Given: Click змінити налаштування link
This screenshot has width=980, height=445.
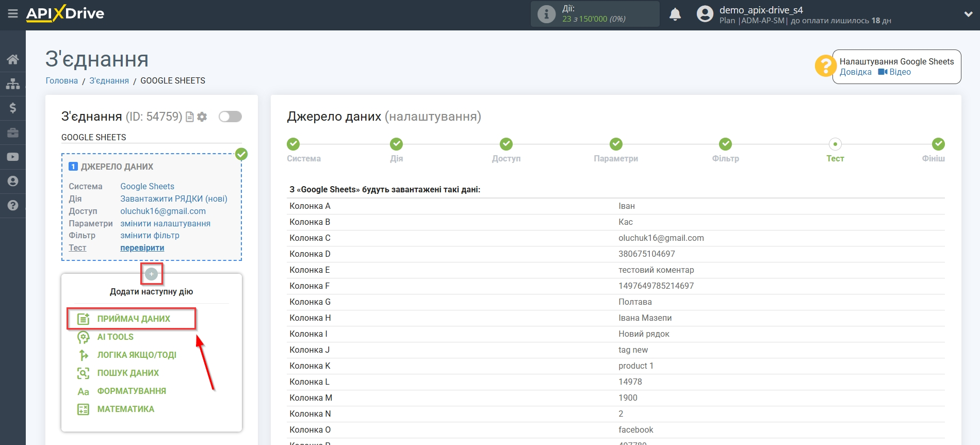Looking at the screenshot, I should [x=165, y=223].
